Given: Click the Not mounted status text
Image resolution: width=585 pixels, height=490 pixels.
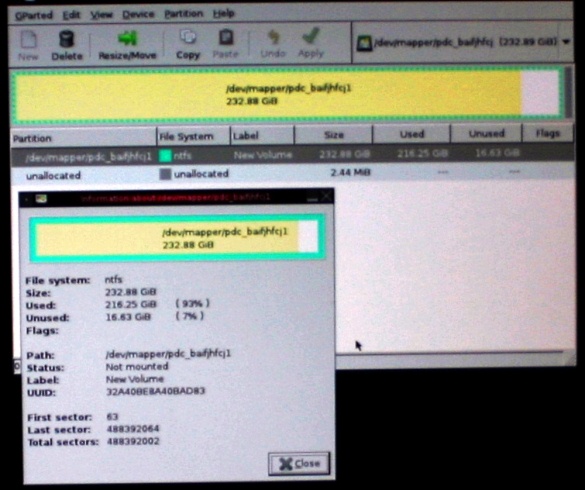Looking at the screenshot, I should coord(137,367).
